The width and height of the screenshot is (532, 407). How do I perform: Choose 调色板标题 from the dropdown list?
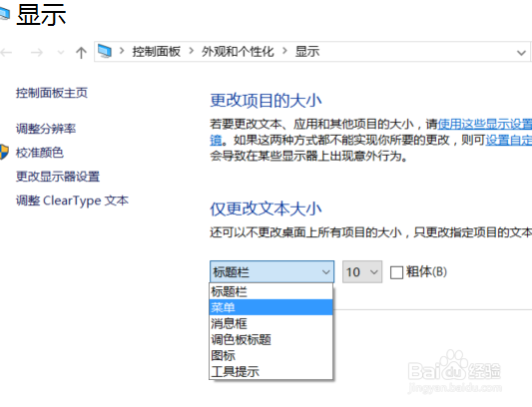(270, 339)
